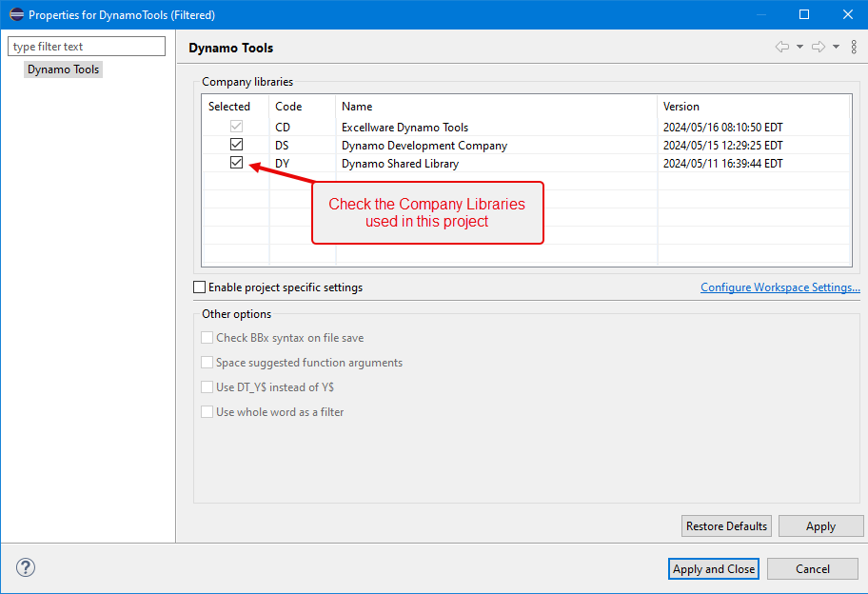This screenshot has height=594, width=868.
Task: Click the Restore Defaults button
Action: [726, 525]
